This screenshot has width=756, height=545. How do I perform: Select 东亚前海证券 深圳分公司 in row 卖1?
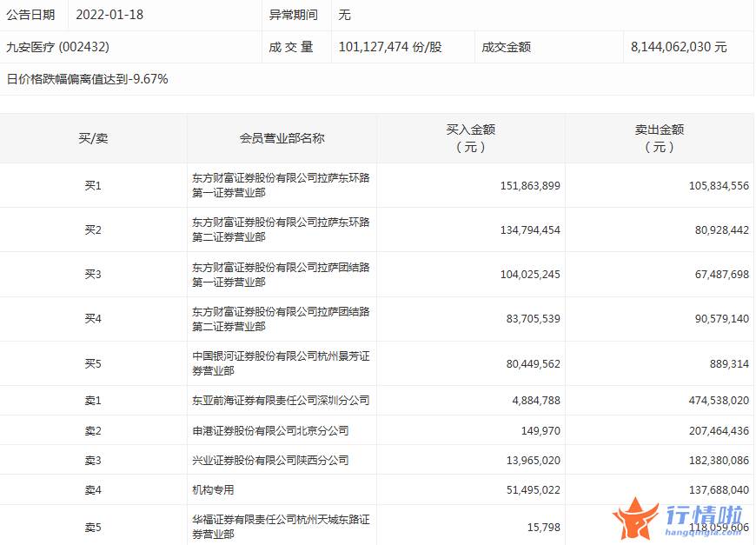coord(281,401)
